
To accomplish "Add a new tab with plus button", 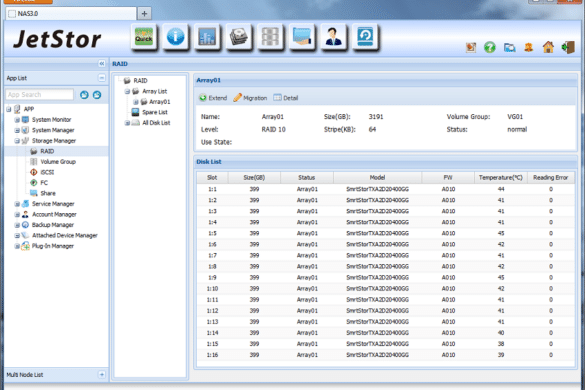I will coord(144,14).
